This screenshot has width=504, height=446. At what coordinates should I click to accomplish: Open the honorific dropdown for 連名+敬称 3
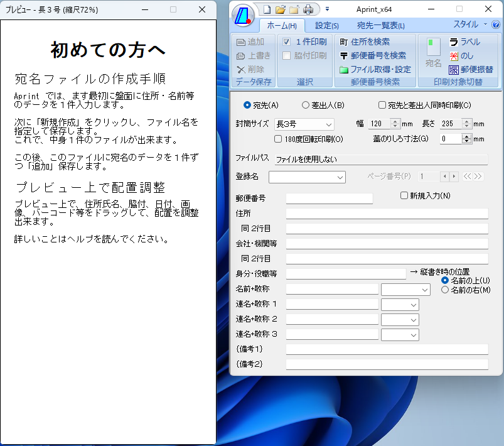(400, 335)
